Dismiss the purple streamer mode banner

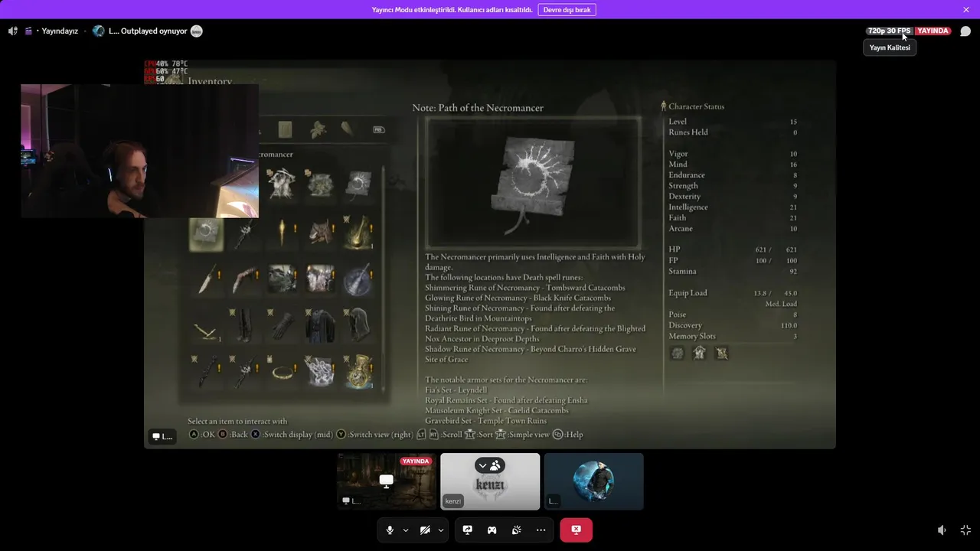click(966, 10)
